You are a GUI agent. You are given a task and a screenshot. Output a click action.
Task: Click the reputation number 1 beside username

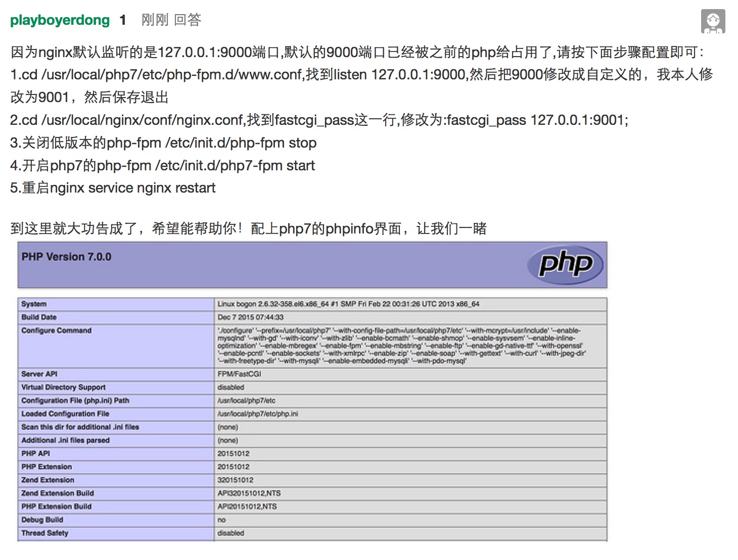(x=123, y=20)
